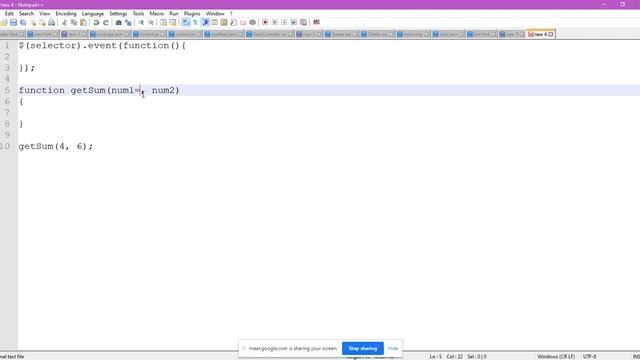Open the Settings menu
This screenshot has height=360, width=640.
coord(118,13)
